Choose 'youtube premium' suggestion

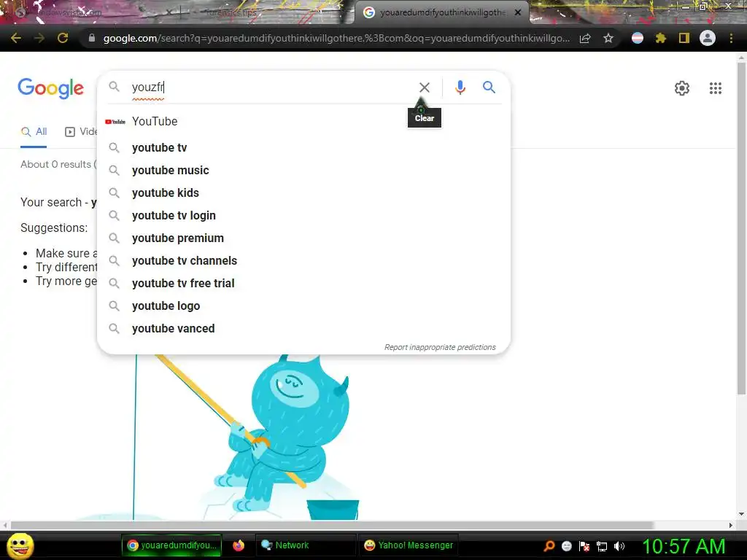(x=303, y=238)
